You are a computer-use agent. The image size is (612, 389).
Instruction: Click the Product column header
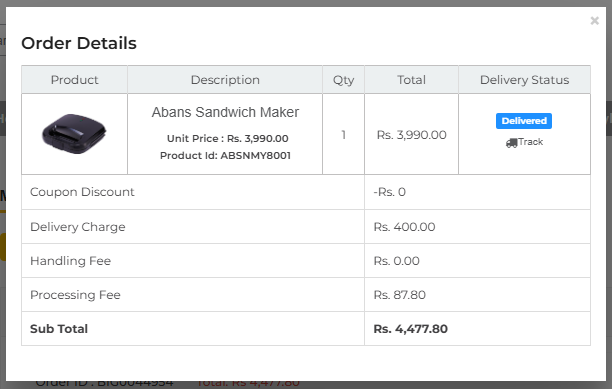coord(74,80)
